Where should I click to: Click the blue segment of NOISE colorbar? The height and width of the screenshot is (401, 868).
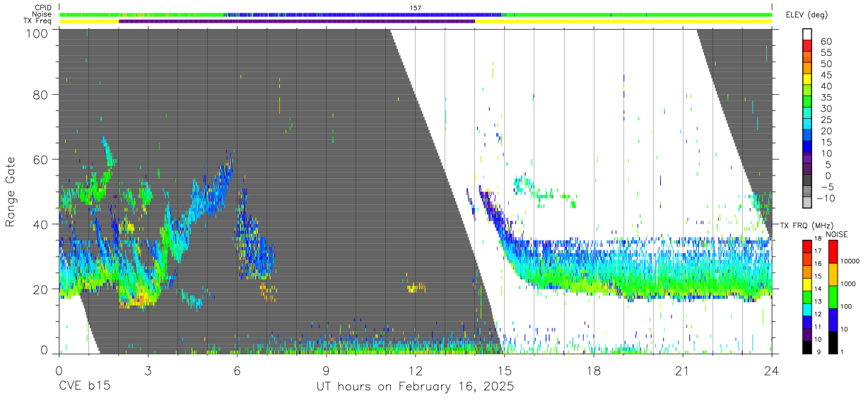tap(834, 319)
